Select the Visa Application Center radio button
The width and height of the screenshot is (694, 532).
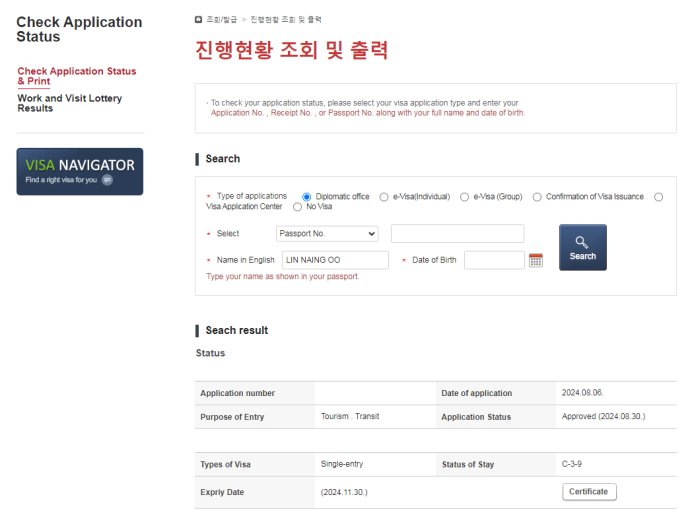pos(658,197)
